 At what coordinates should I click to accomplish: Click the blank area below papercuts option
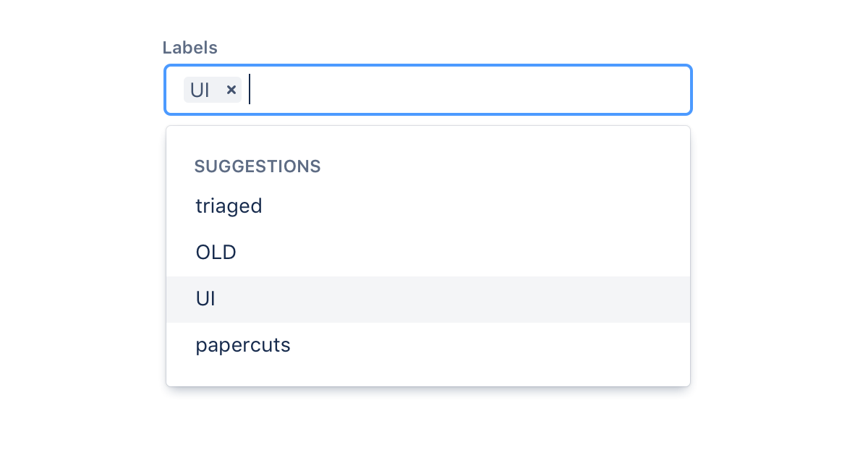pyautogui.click(x=428, y=377)
